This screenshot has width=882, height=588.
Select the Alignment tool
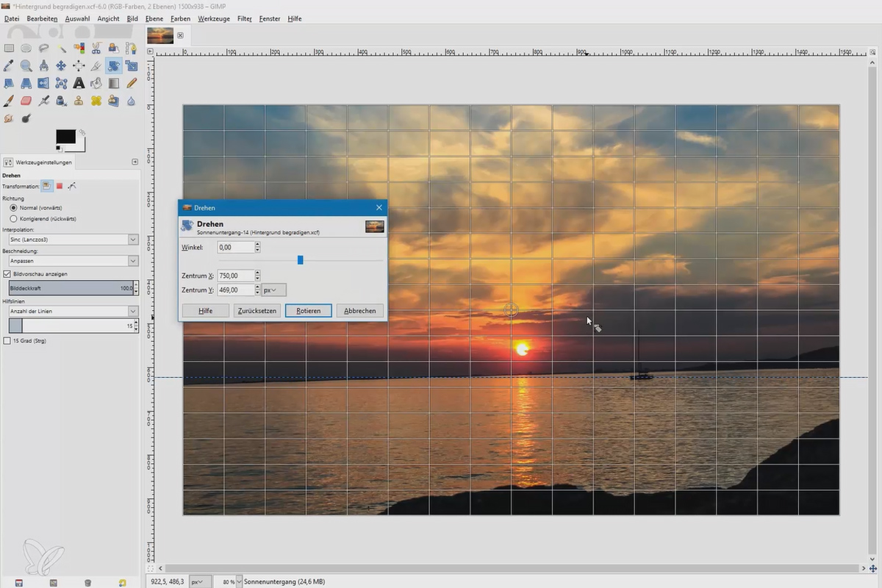[79, 65]
